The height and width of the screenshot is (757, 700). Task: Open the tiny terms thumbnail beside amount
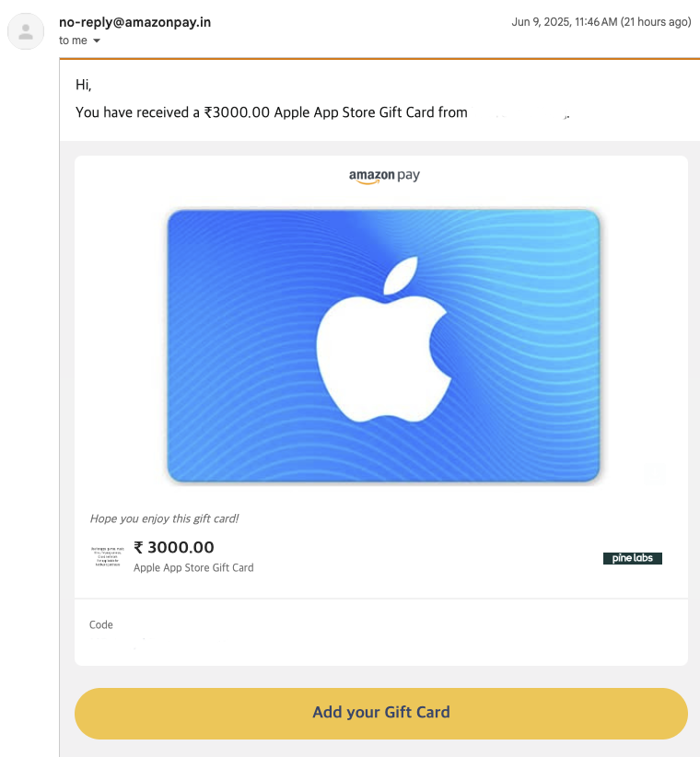point(107,556)
